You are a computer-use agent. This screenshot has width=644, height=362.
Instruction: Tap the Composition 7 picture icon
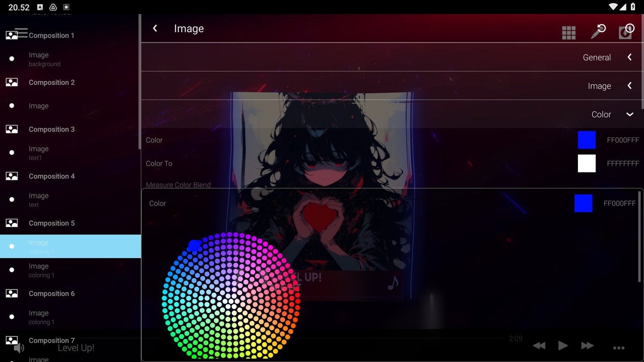click(12, 340)
